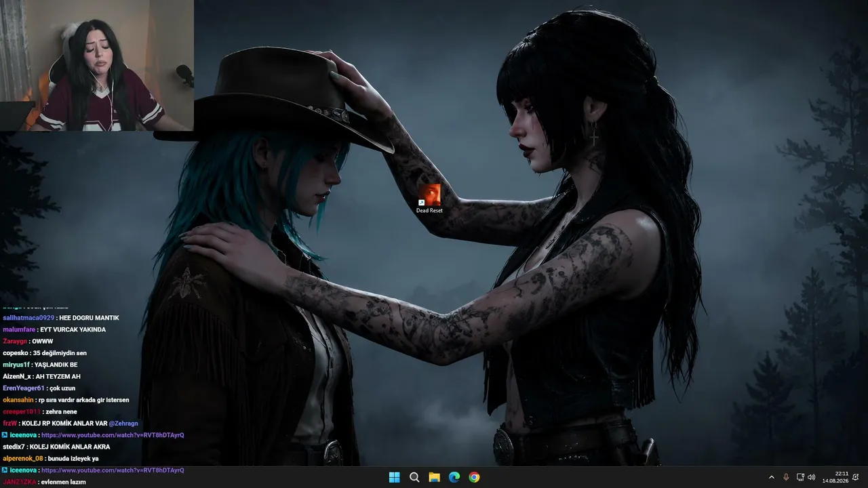Click username okansahin in chat
868x488 pixels.
(19, 400)
